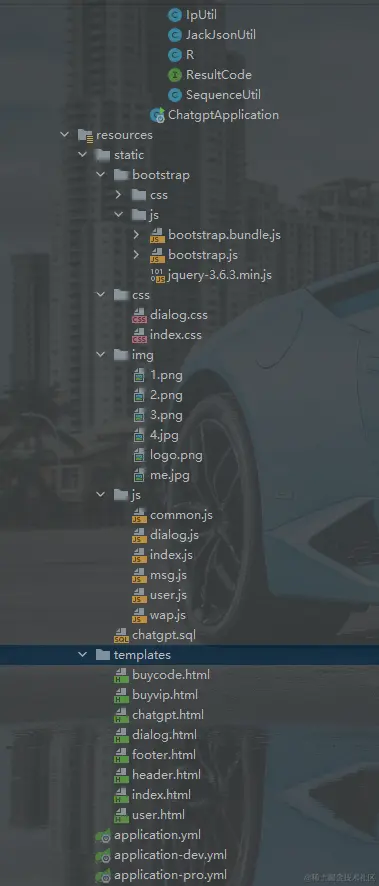
Task: Click the dialog.css file icon
Action: (x=139, y=315)
